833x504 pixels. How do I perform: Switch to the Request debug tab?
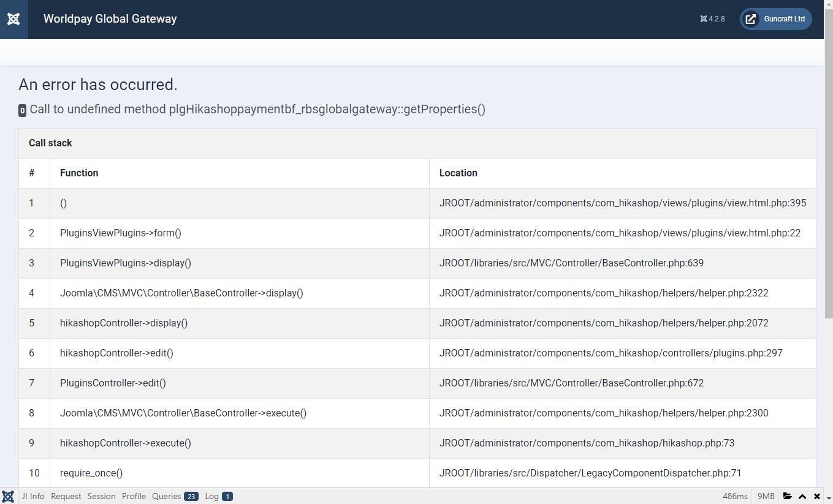66,496
